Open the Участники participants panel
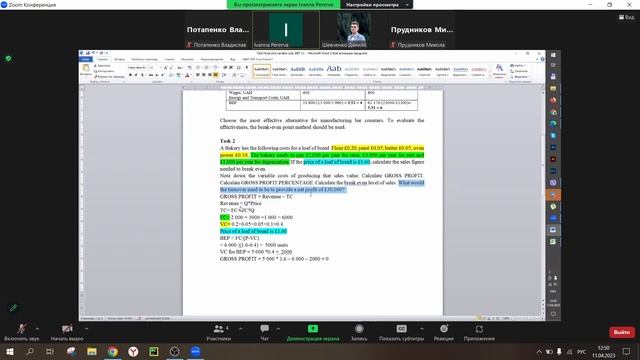This screenshot has height=360, width=640. [218, 332]
